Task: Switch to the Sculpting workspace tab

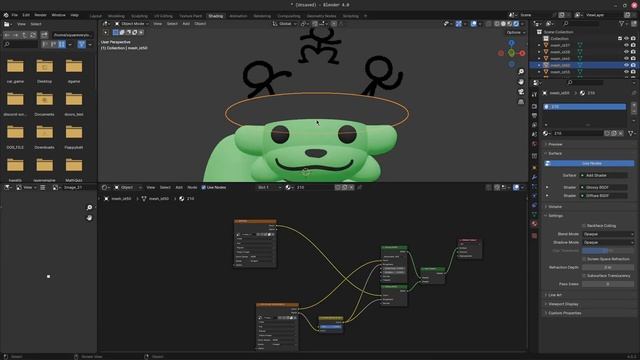Action: (x=139, y=16)
